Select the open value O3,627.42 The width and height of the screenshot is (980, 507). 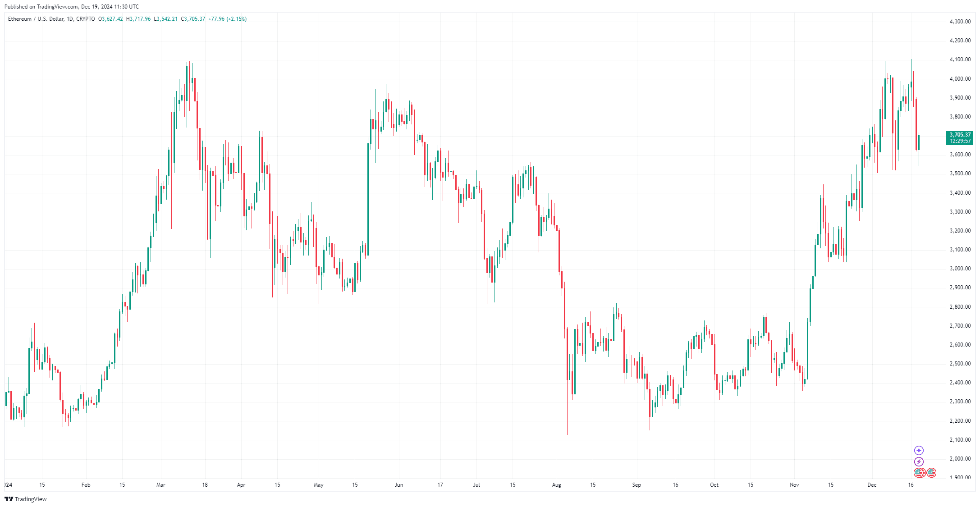(x=110, y=19)
